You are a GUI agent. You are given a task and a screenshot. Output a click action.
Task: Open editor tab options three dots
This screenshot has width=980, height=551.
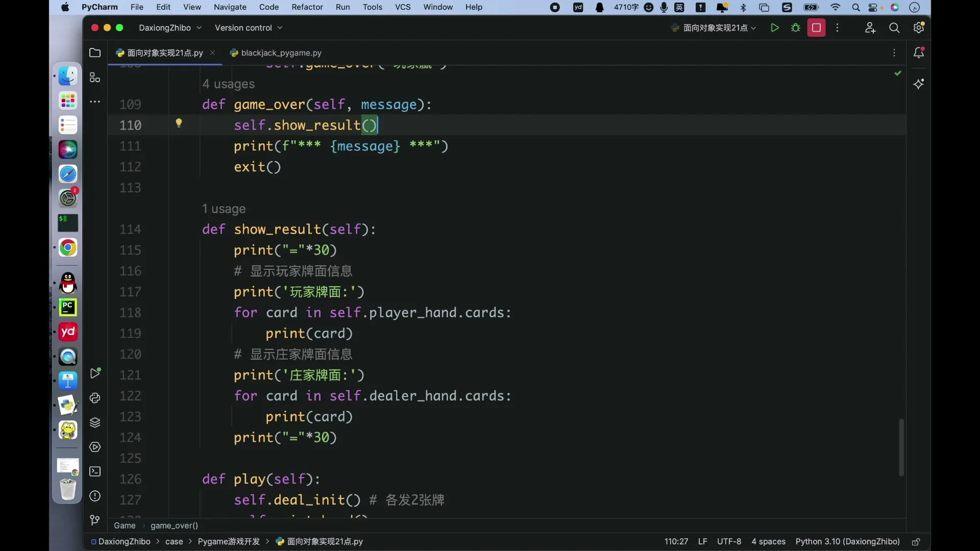[x=894, y=53]
